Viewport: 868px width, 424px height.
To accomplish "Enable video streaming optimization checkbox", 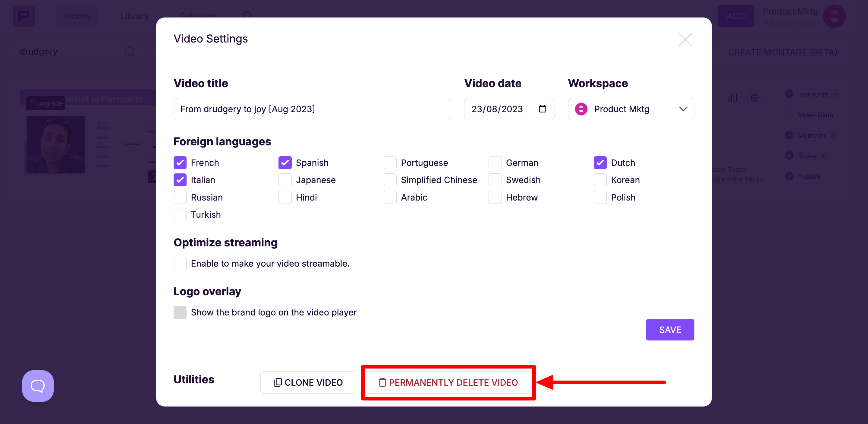I will 180,264.
